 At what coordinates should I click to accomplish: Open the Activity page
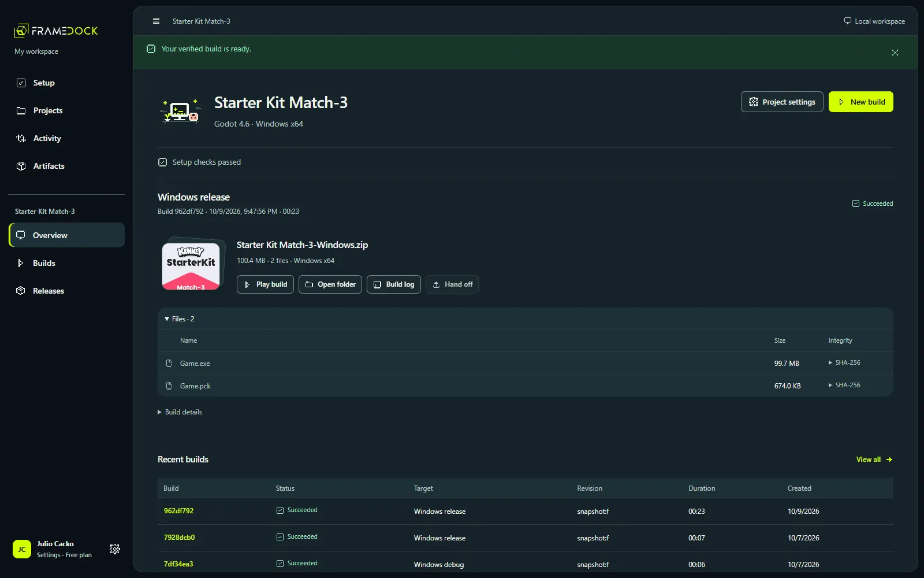[66, 138]
